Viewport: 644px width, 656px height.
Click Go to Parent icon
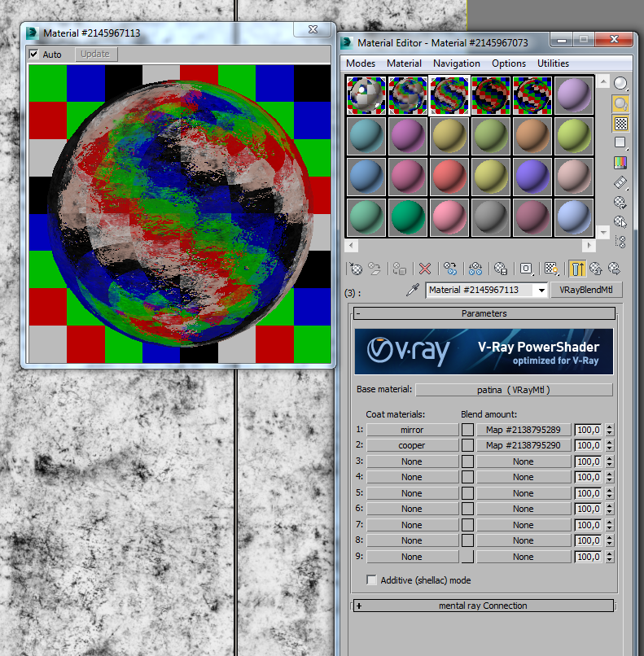tap(596, 269)
